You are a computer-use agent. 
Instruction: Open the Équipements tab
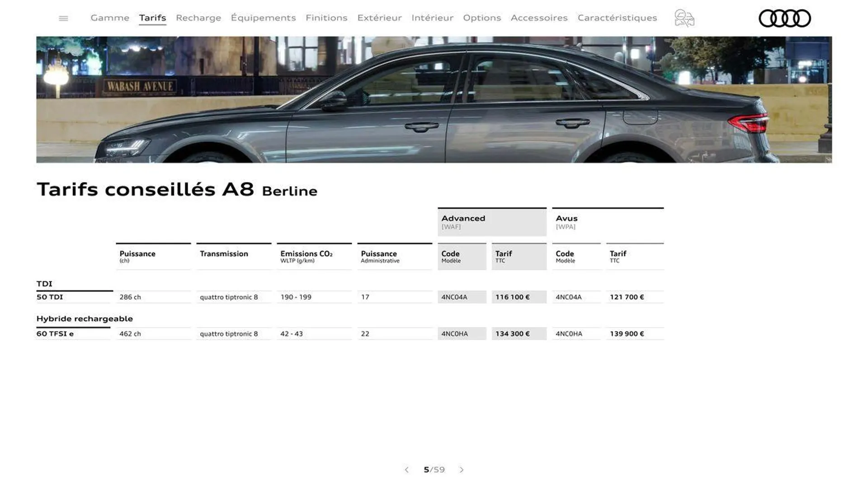click(x=263, y=18)
